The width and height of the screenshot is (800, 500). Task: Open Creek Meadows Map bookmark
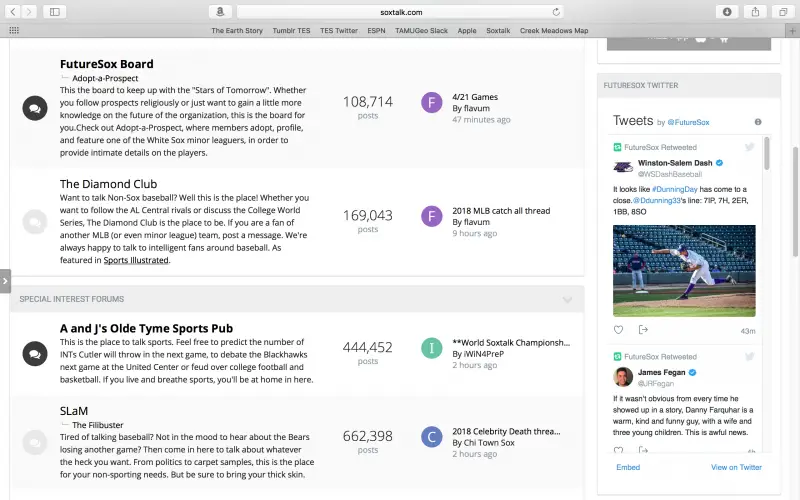[x=553, y=31]
